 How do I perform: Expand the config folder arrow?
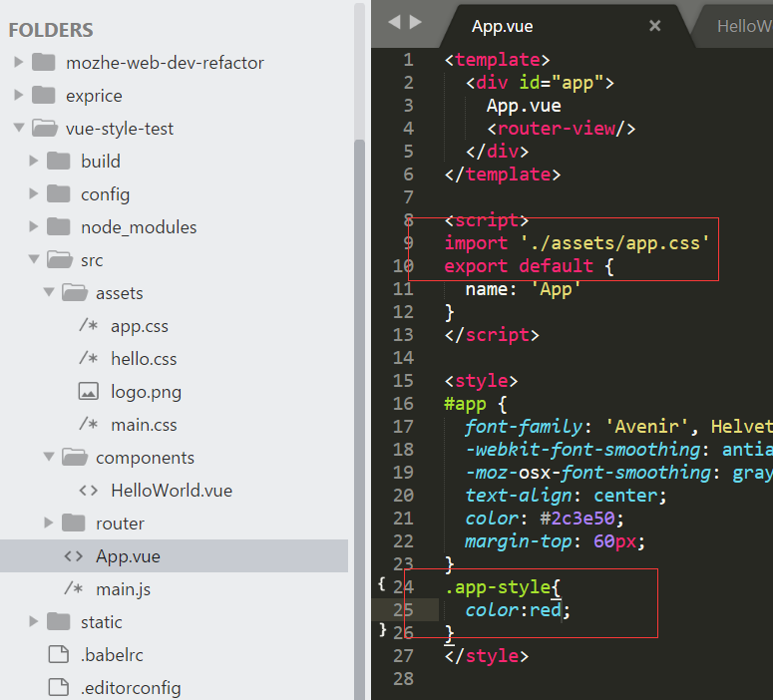pyautogui.click(x=34, y=193)
